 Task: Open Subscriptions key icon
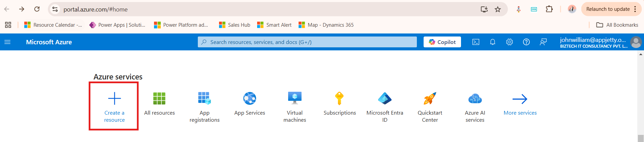coord(339,98)
